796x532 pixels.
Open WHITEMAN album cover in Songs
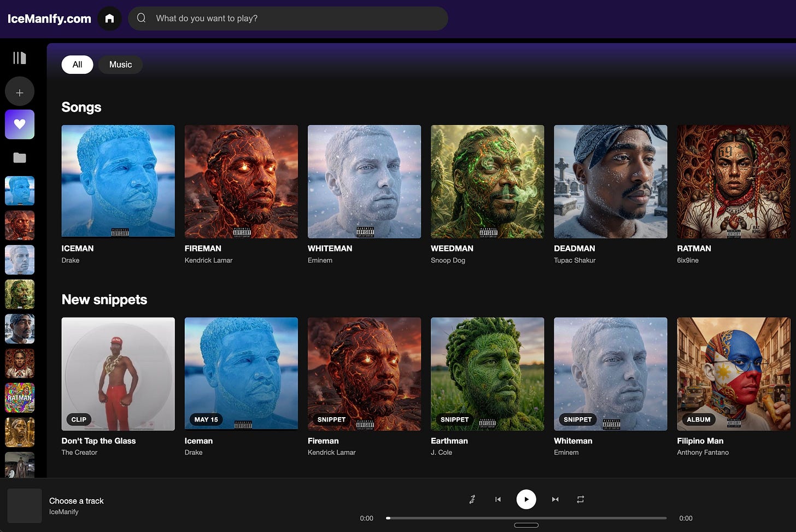pyautogui.click(x=364, y=182)
